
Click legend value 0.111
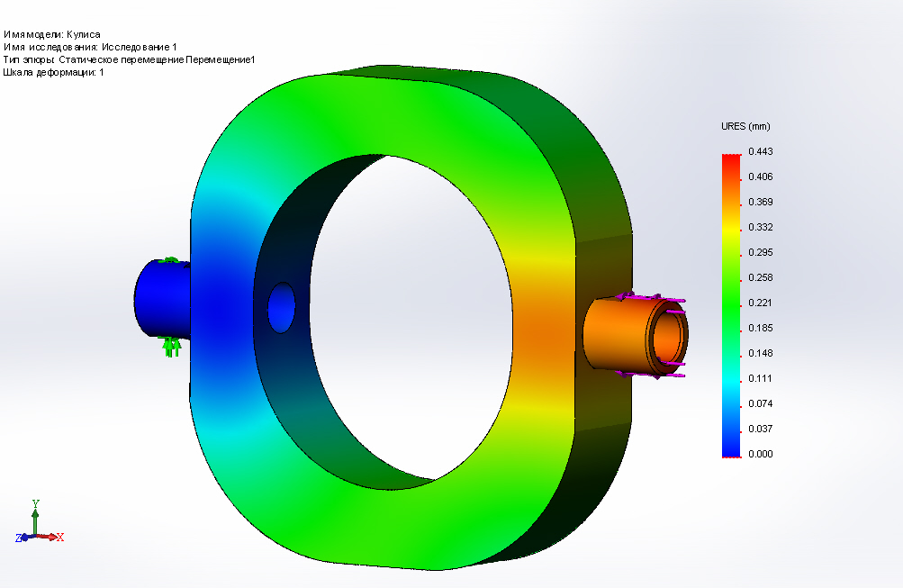point(760,378)
